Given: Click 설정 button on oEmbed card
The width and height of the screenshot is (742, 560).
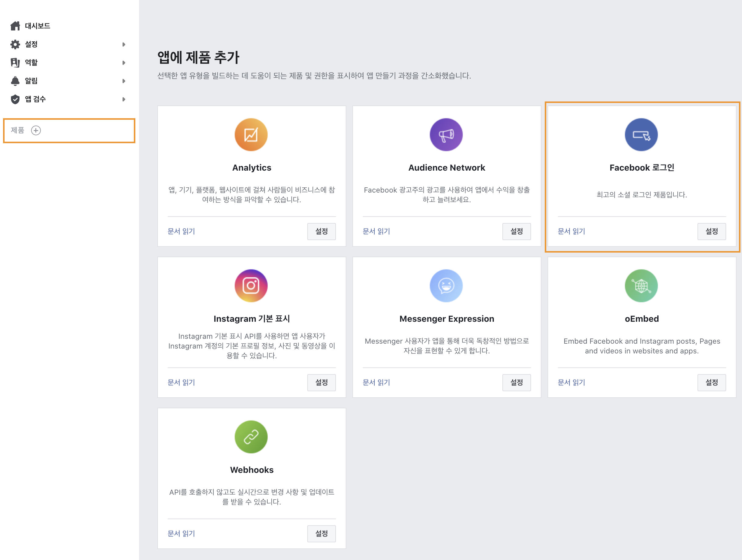Looking at the screenshot, I should 712,383.
